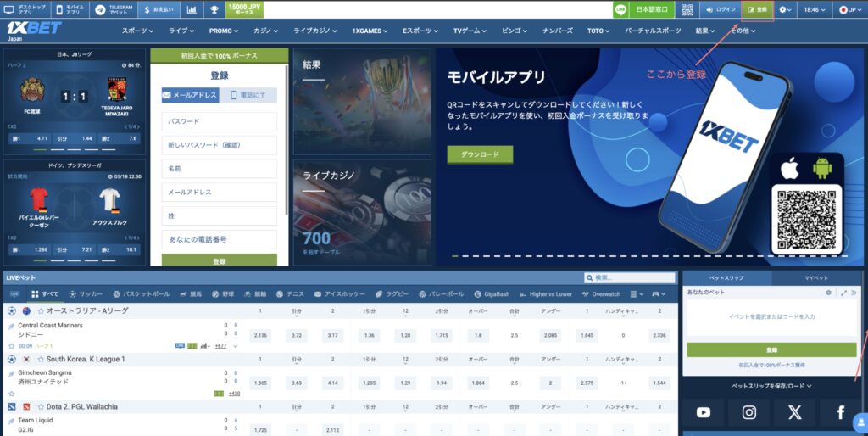Open the settings gear dropdown in top bar
Viewport: 868px width, 436px height.
coord(785,9)
